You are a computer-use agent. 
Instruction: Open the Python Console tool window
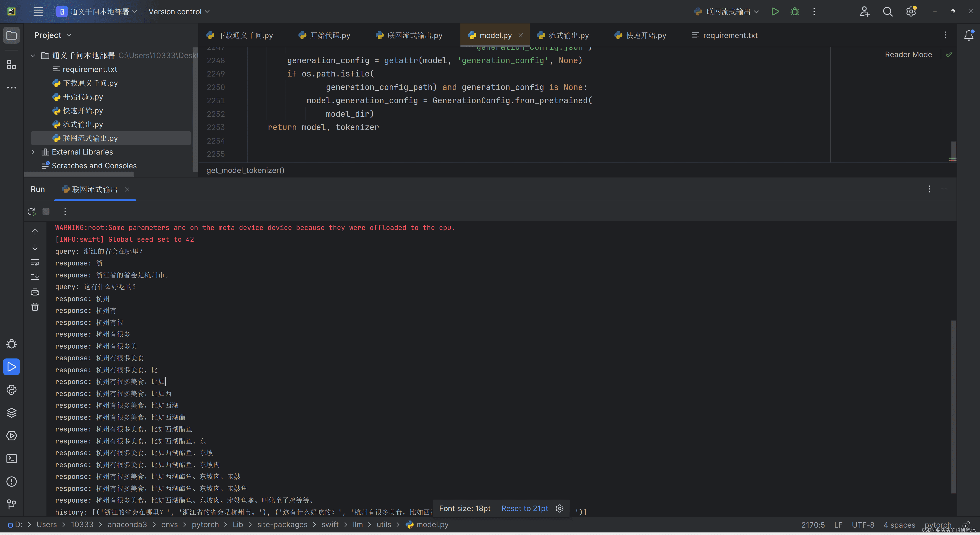coord(11,390)
